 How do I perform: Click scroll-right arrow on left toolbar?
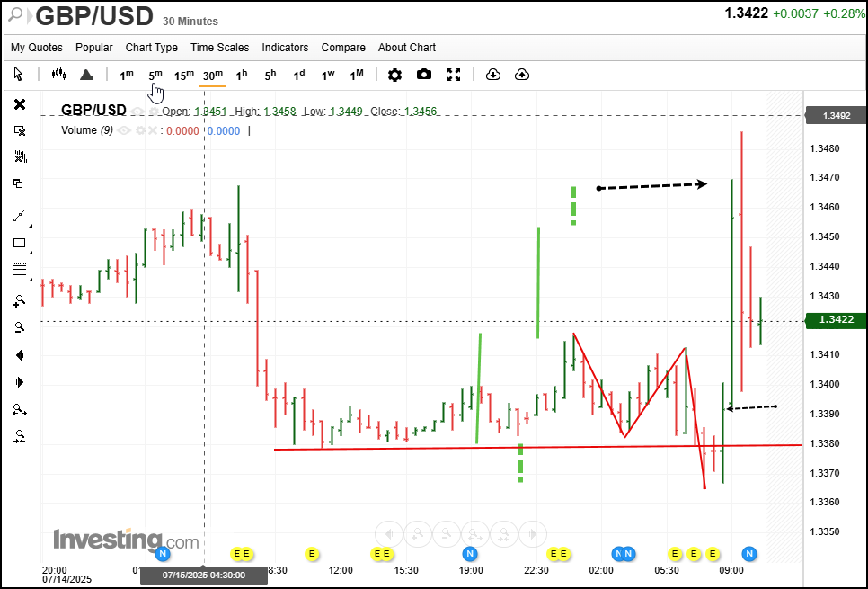20,382
